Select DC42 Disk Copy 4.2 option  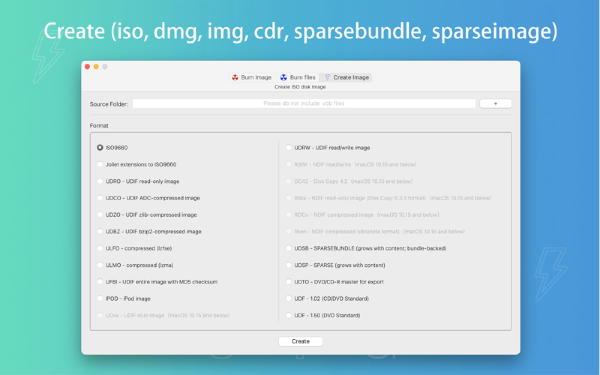(x=349, y=181)
